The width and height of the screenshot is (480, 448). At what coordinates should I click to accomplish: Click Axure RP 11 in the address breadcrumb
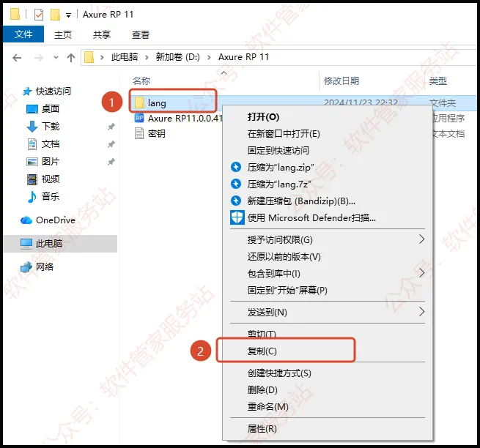coord(244,57)
